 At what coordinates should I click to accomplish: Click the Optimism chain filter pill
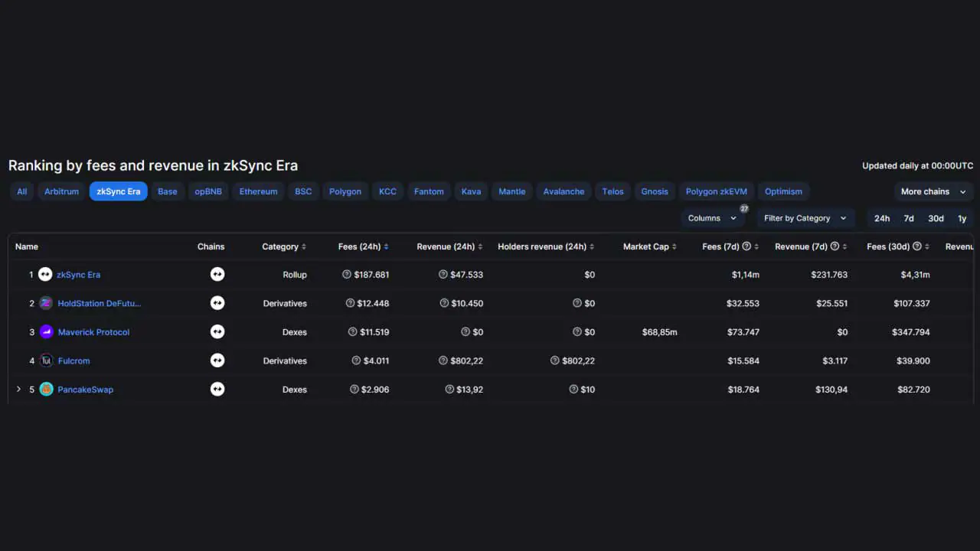pyautogui.click(x=783, y=191)
